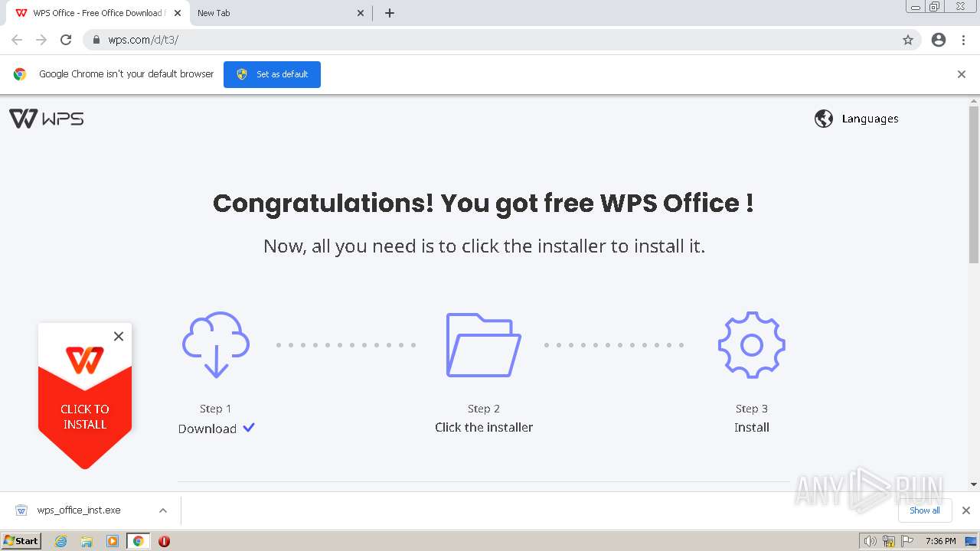Click the red stop-sign taskbar icon
This screenshot has height=551, width=980.
tap(164, 541)
